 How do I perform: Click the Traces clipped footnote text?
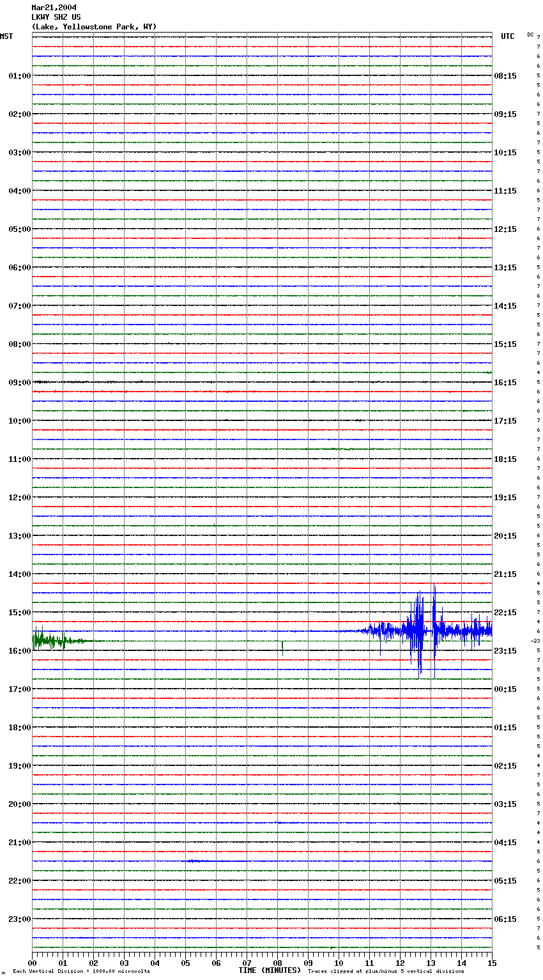point(386,971)
